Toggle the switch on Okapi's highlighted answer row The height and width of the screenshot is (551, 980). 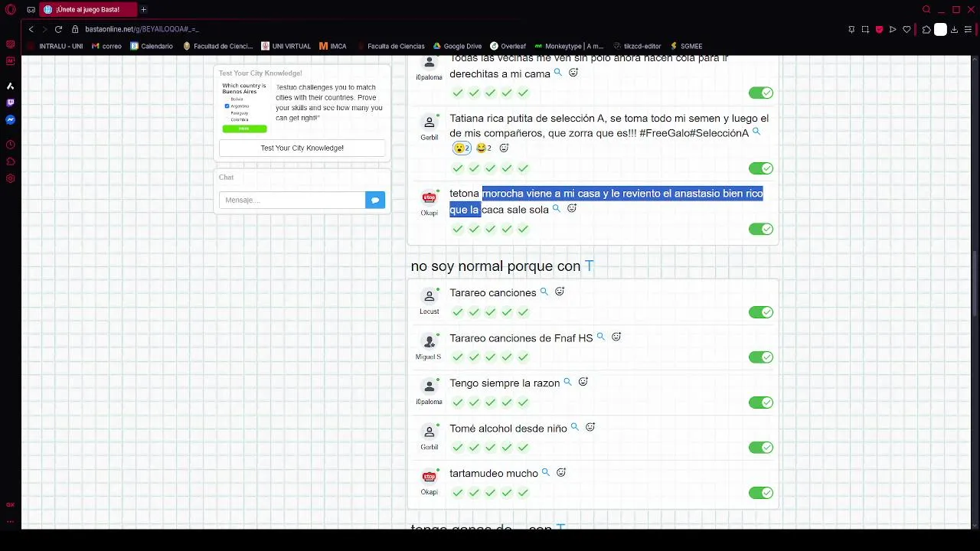coord(761,229)
